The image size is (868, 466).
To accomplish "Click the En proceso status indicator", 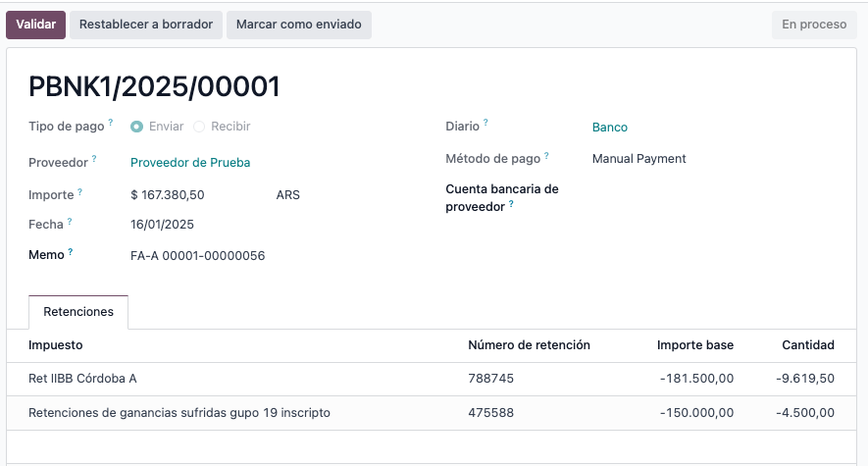I will click(814, 25).
